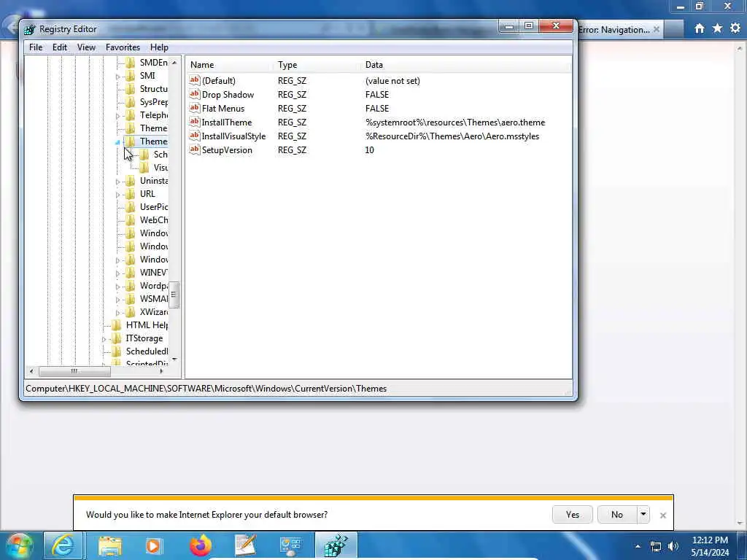This screenshot has width=747, height=560.
Task: Select the (Default) value string icon
Action: [x=194, y=80]
